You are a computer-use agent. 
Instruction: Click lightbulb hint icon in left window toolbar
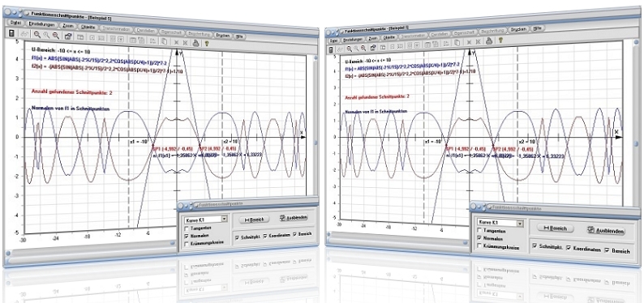[207, 44]
